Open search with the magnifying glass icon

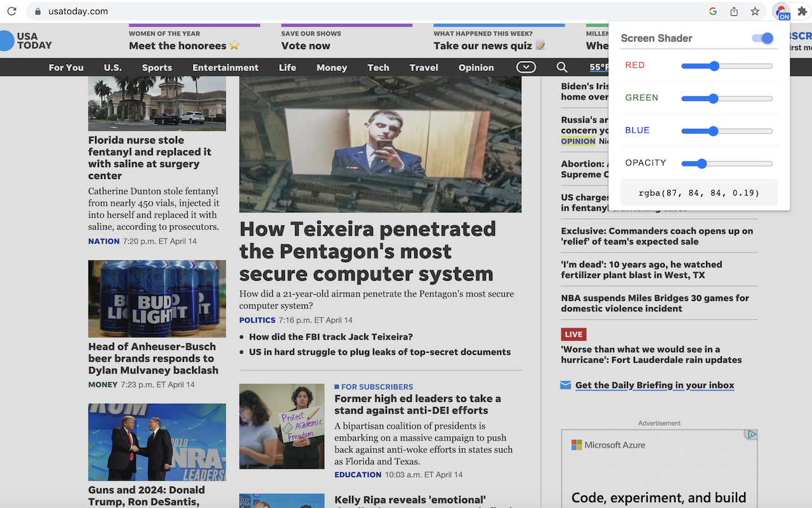(x=561, y=67)
